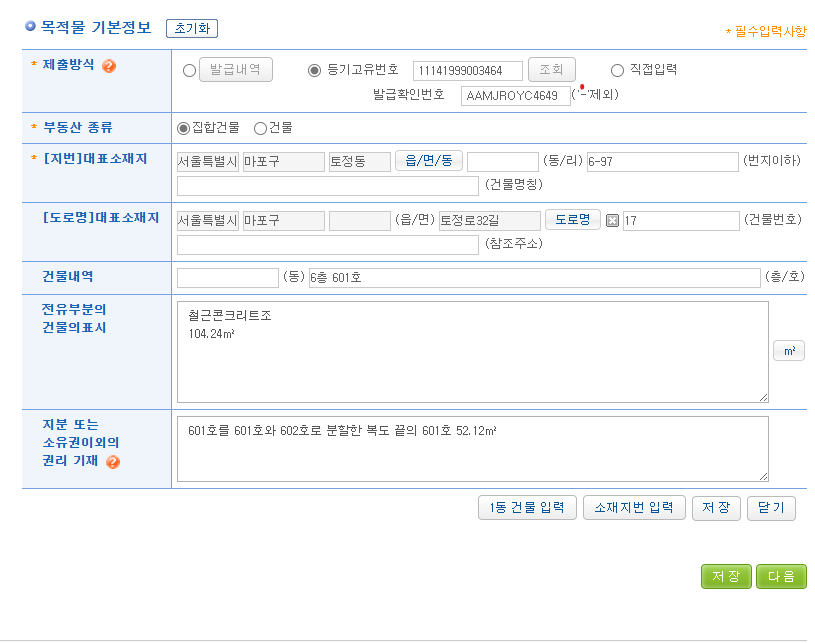Choose 집합건물 property type
The height and width of the screenshot is (643, 815).
pos(183,128)
